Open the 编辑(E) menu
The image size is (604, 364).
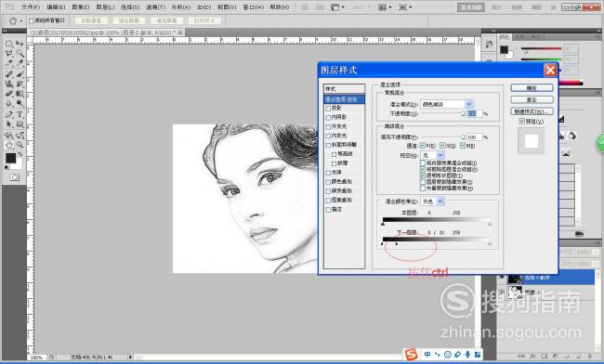tap(56, 7)
